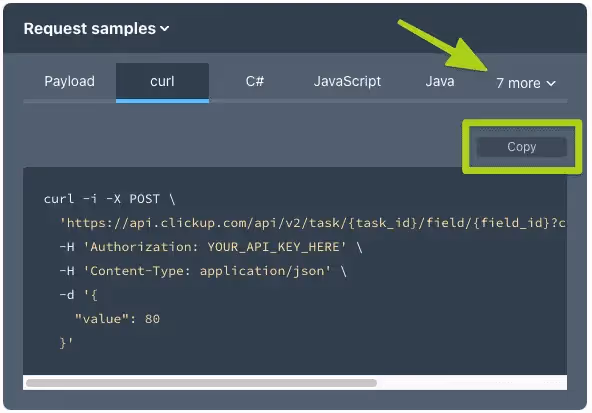Click the curl -i -X POST line
The width and height of the screenshot is (592, 413).
tap(109, 199)
